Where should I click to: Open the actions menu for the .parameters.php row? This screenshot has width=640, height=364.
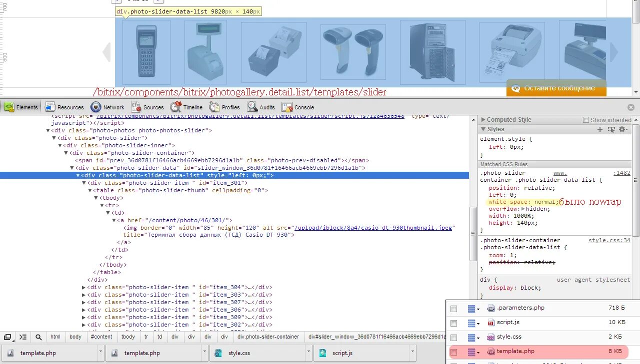(473, 309)
